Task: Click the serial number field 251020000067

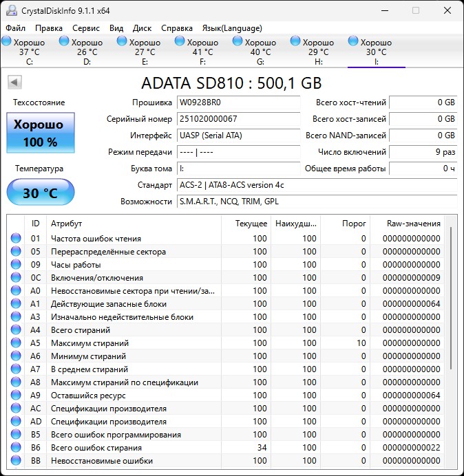Action: coord(238,119)
